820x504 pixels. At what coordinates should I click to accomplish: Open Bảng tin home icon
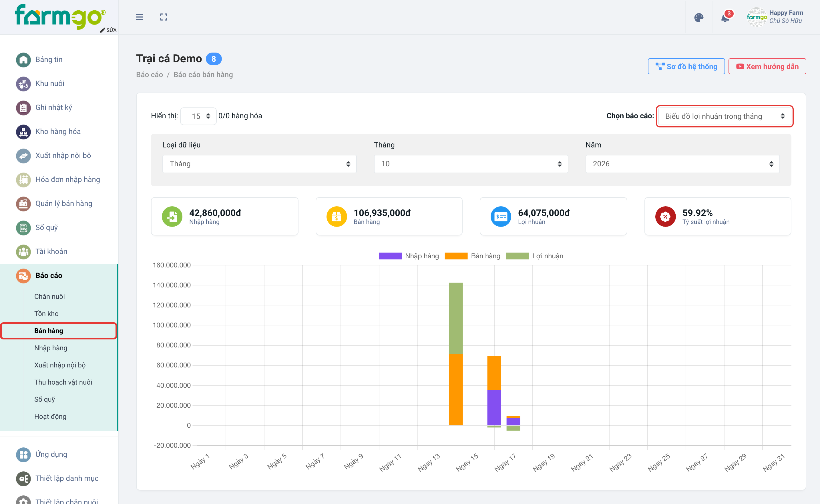(23, 60)
